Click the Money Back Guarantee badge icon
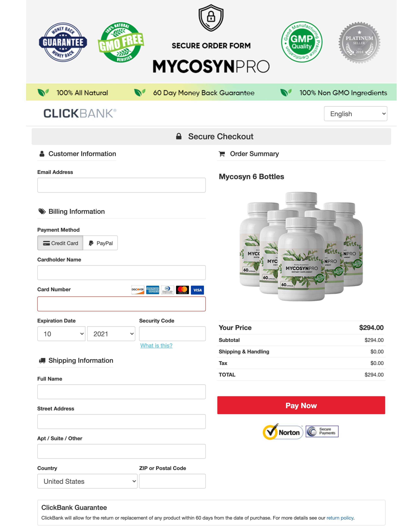Image resolution: width=420 pixels, height=532 pixels. (x=64, y=42)
